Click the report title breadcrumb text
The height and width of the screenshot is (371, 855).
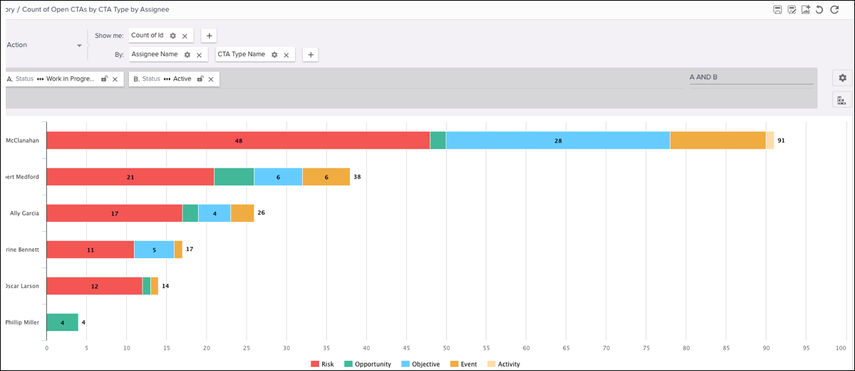point(95,9)
